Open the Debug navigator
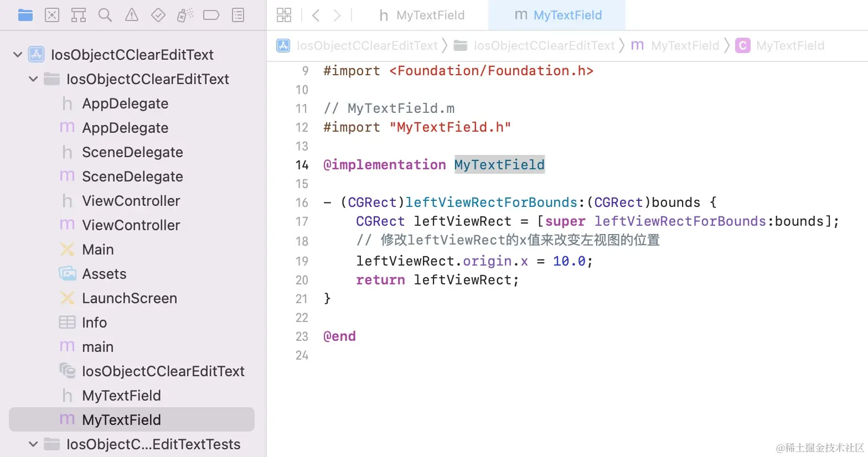Viewport: 868px width, 457px height. click(185, 15)
